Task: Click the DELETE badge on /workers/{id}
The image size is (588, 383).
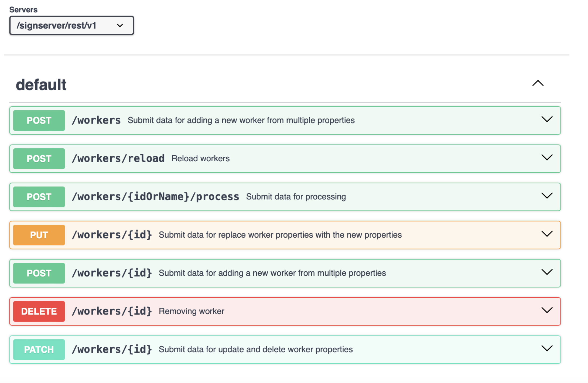Action: click(38, 311)
